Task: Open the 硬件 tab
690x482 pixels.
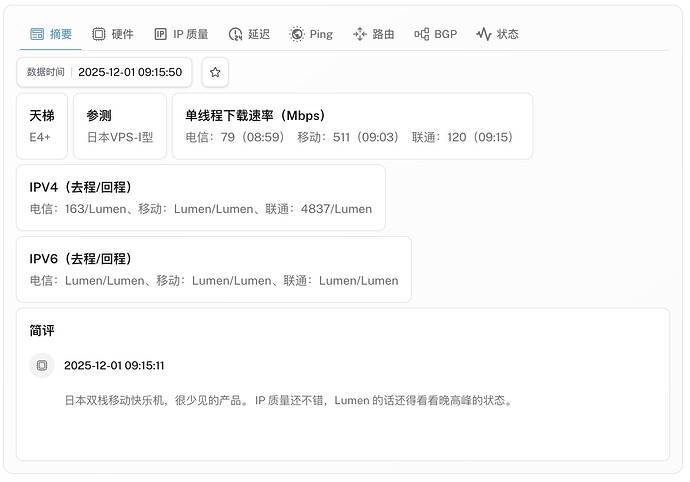Action: click(113, 34)
